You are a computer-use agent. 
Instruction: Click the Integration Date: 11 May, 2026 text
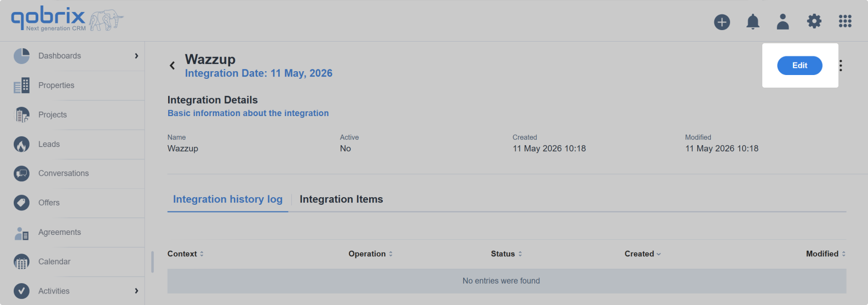pyautogui.click(x=258, y=73)
